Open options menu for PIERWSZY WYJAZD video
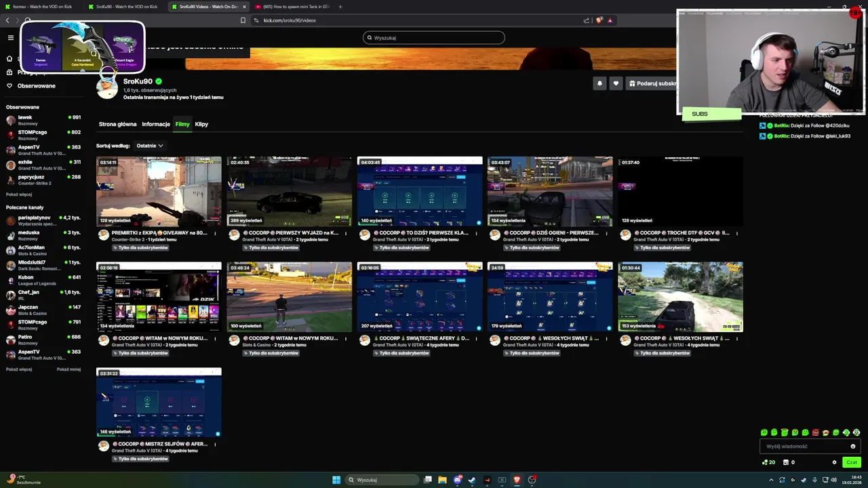Screen dimensions: 868x488 point(346,233)
